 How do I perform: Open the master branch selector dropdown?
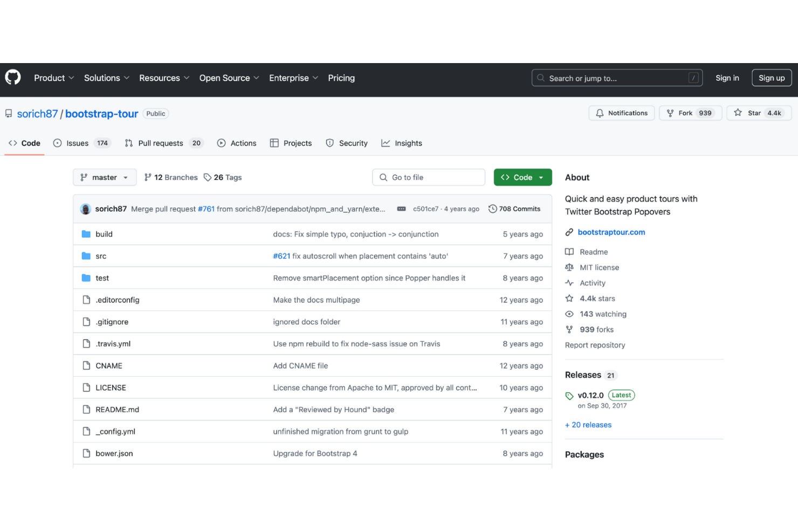point(105,177)
